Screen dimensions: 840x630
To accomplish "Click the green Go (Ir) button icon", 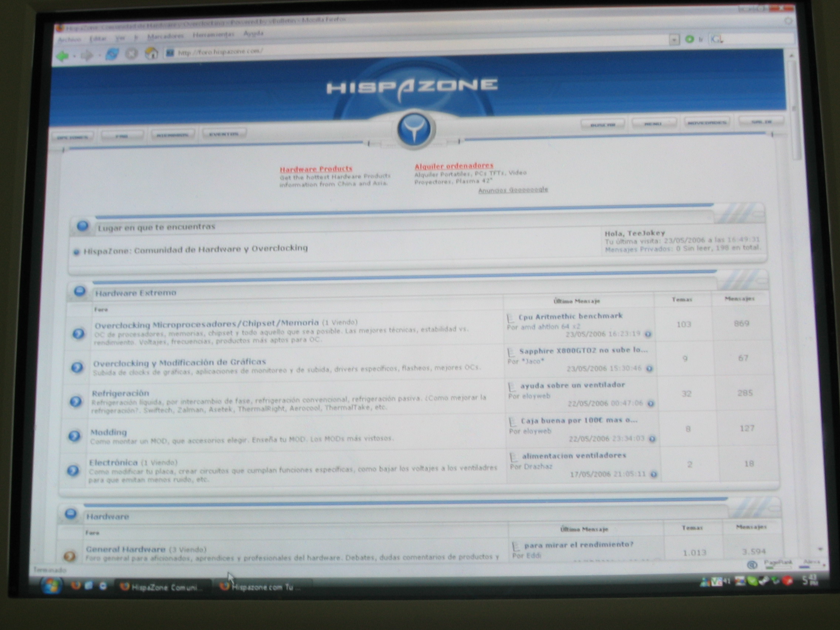I will [690, 39].
